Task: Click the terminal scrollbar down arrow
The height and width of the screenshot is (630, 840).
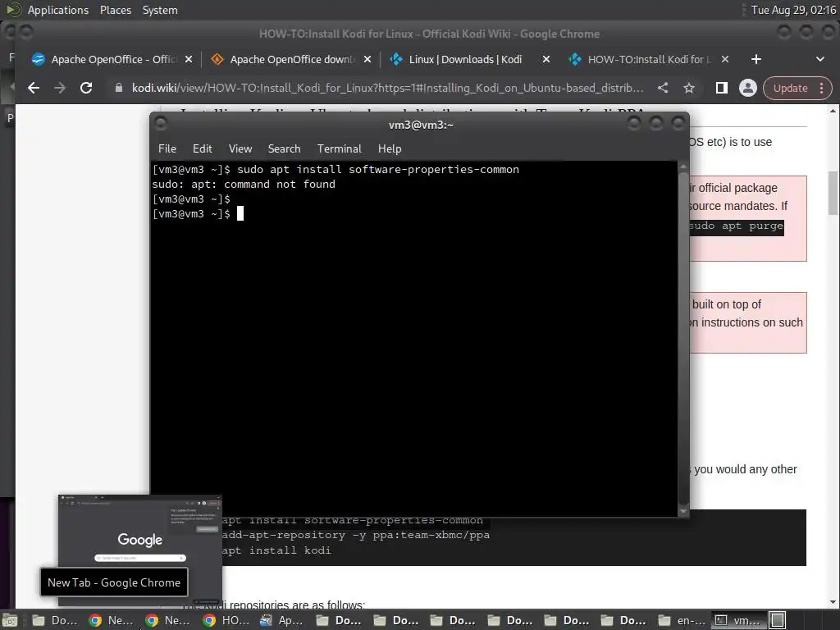Action: point(683,511)
